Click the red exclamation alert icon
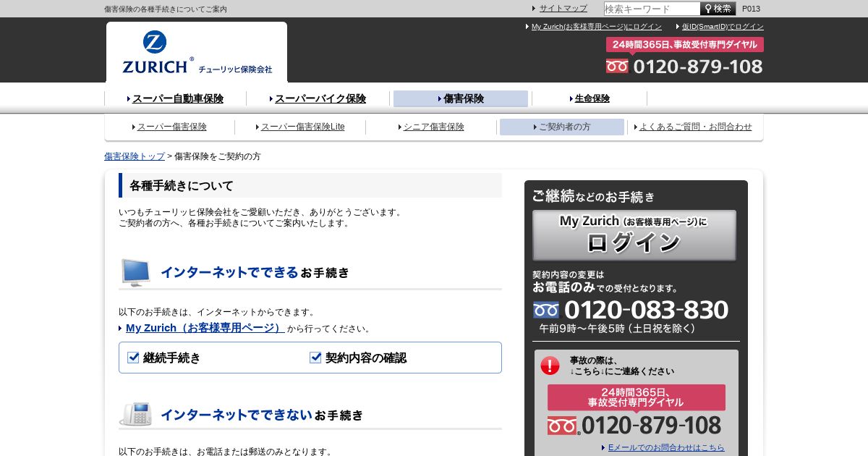This screenshot has width=868, height=456. [550, 366]
